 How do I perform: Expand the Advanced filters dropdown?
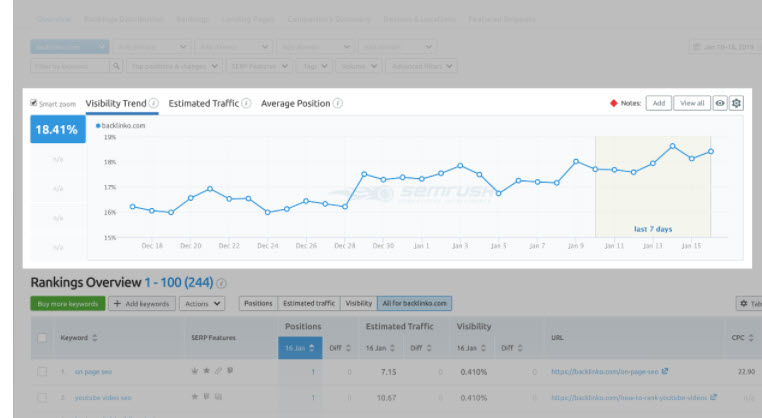tap(421, 66)
